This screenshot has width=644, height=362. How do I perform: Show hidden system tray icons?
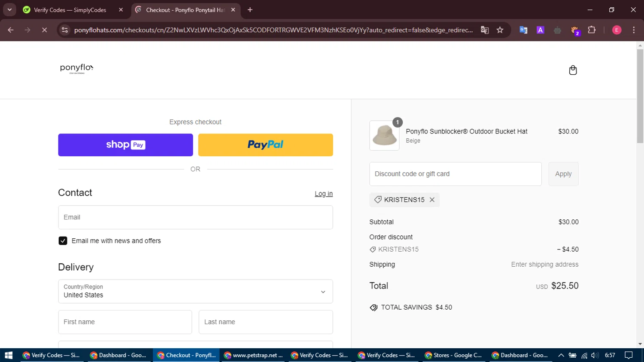(x=561, y=355)
